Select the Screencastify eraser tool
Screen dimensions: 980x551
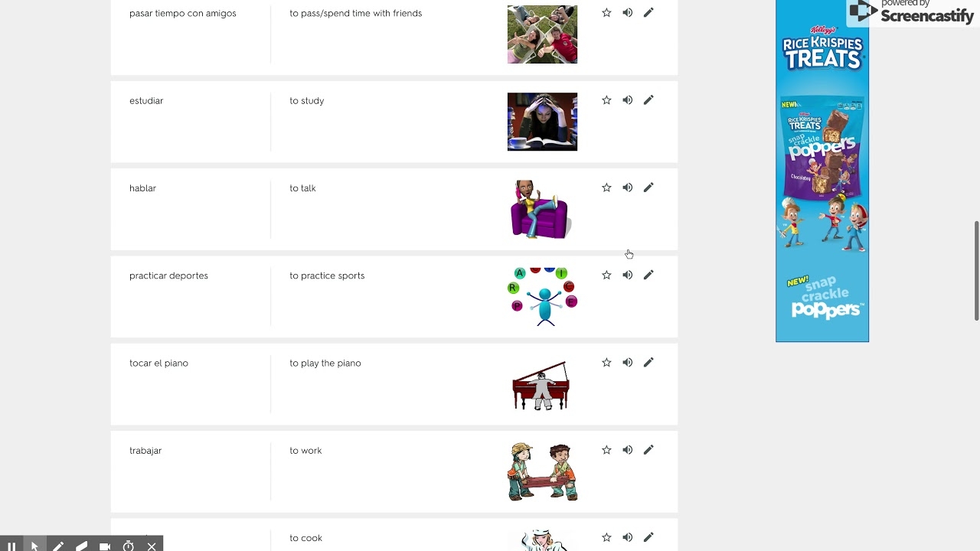click(81, 546)
